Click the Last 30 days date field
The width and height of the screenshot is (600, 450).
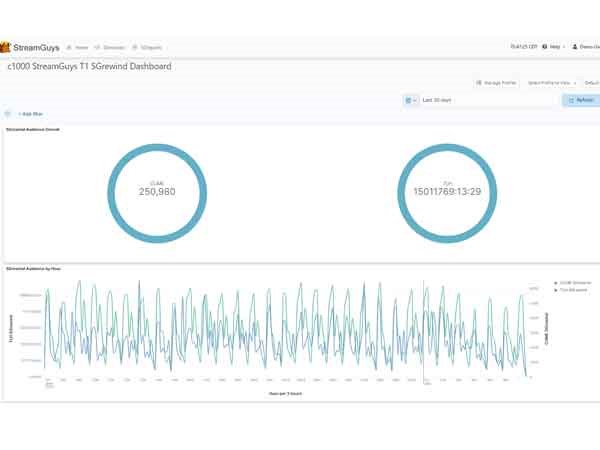point(486,100)
